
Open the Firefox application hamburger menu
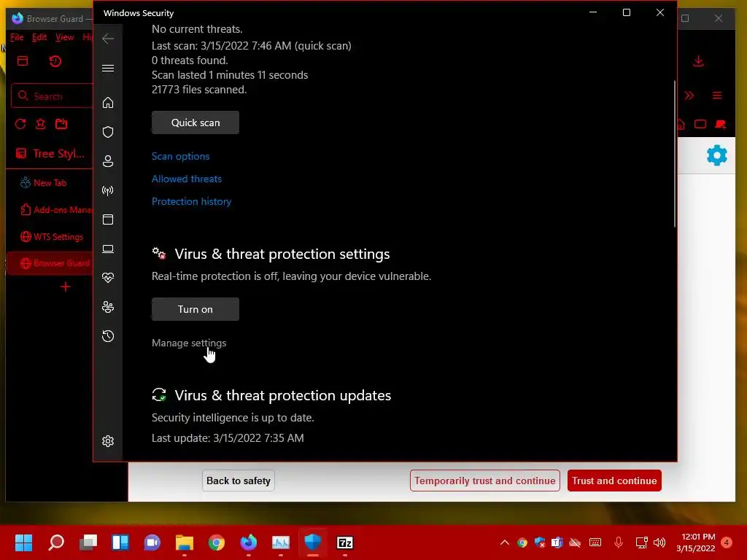(717, 96)
